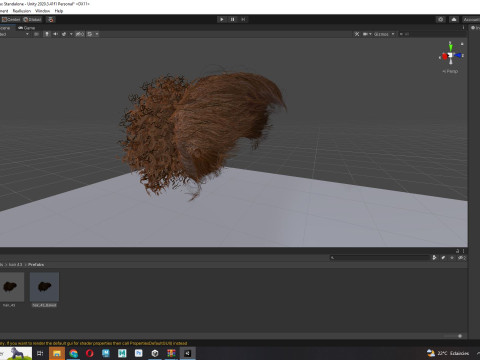The width and height of the screenshot is (480, 360).
Task: Toggle hidden objects visibility counter
Action: pos(80,34)
